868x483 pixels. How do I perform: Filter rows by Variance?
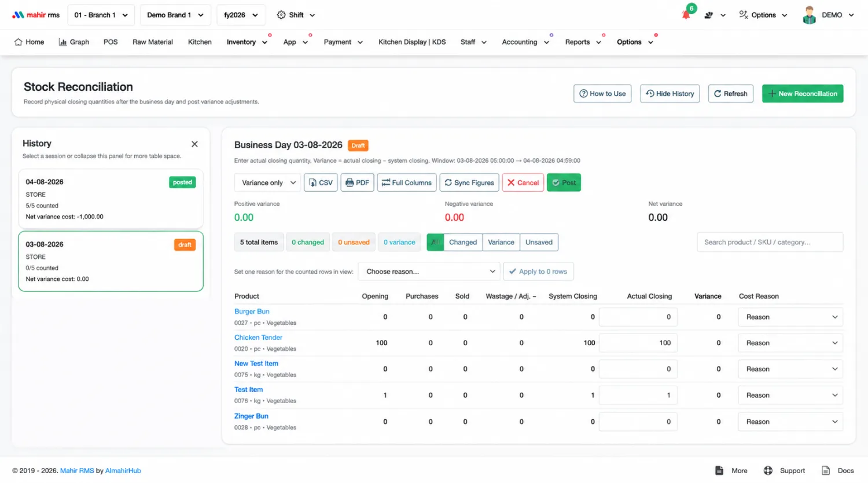click(x=501, y=242)
